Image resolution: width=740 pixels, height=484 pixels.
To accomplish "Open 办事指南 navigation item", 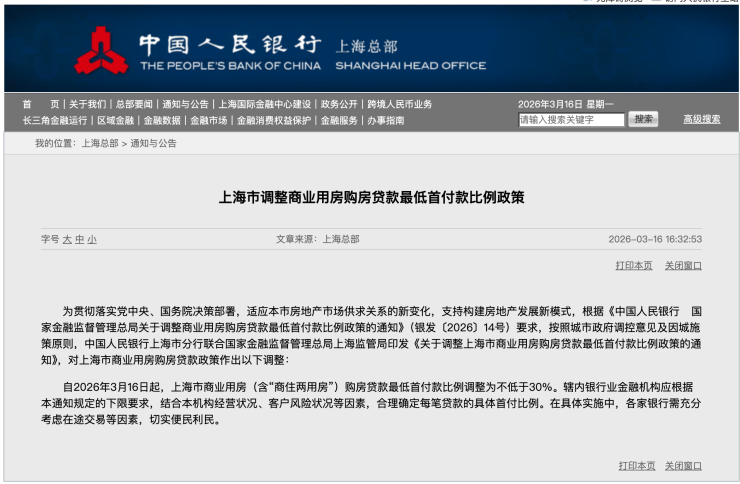I will pos(385,120).
